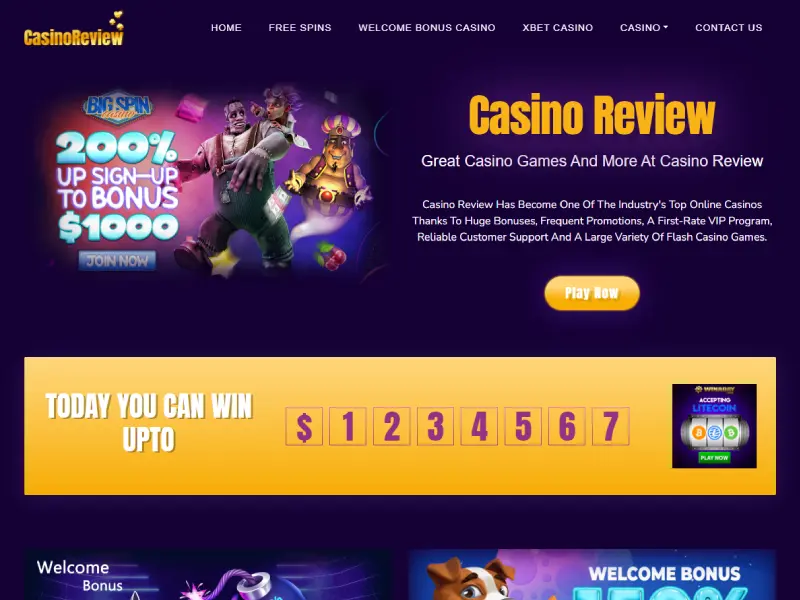
Task: Click the Big Spin Casino logo
Action: [117, 108]
